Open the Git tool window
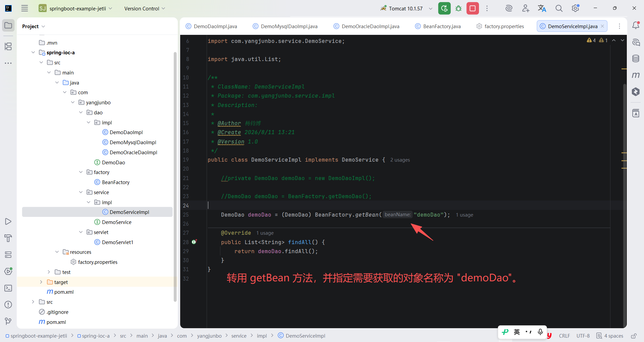This screenshot has width=644, height=342. click(x=8, y=321)
